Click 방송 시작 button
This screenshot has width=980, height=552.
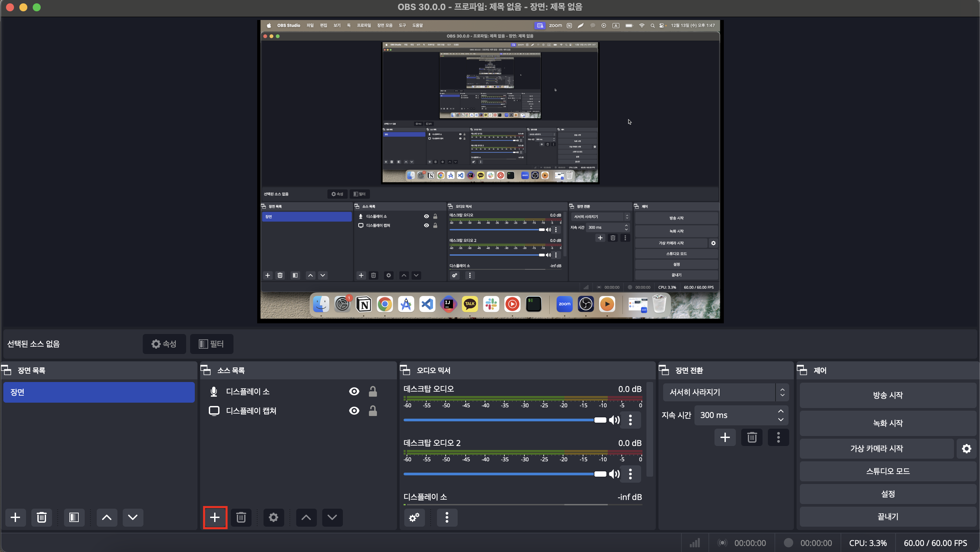tap(888, 395)
